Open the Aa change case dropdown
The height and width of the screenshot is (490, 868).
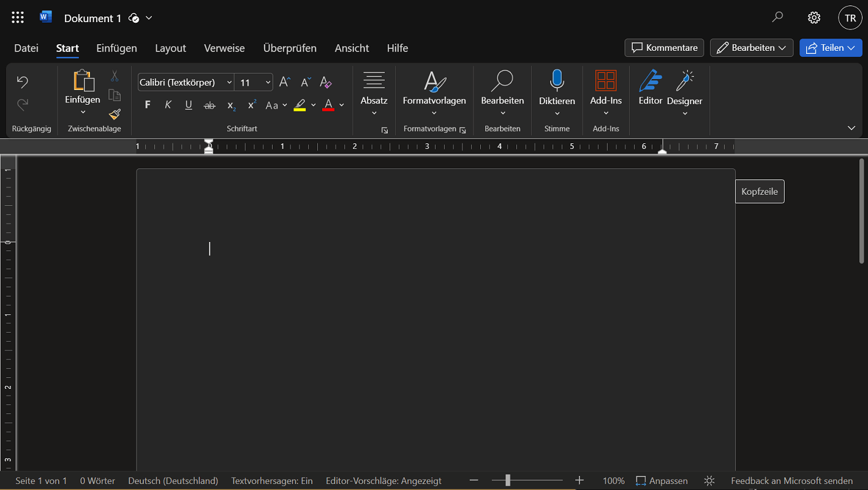click(276, 105)
